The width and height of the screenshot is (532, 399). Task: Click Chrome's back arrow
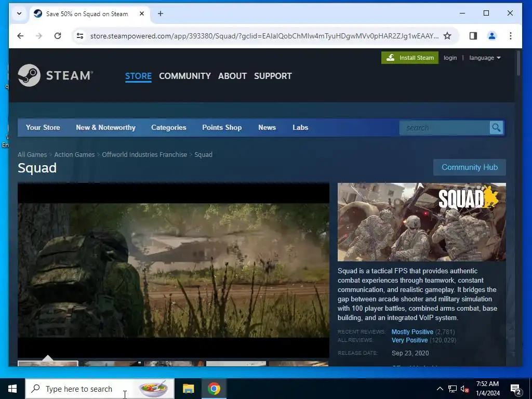(20, 36)
